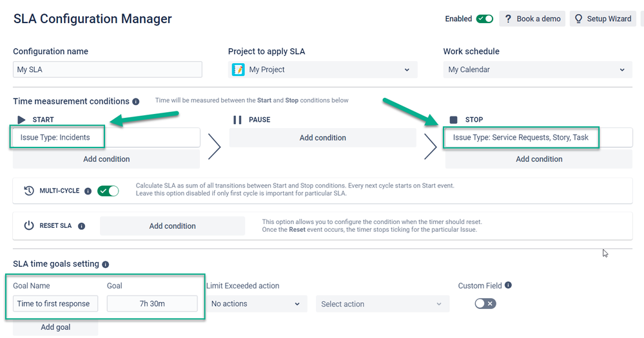Click the Configuration name input field
This screenshot has height=338, width=644.
click(108, 70)
